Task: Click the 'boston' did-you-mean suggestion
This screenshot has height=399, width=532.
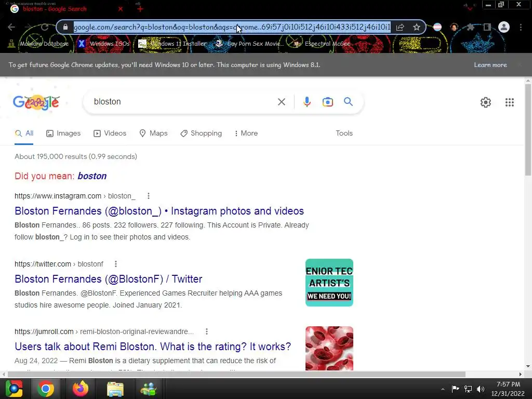Action: 92,176
